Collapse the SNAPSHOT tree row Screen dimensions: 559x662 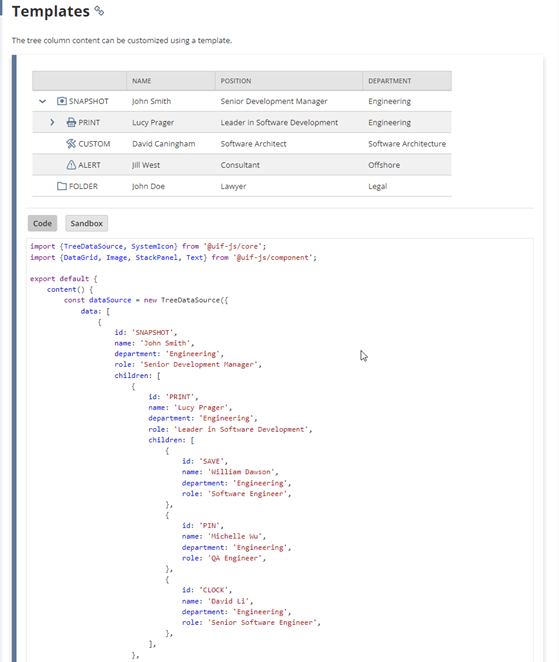pos(42,101)
